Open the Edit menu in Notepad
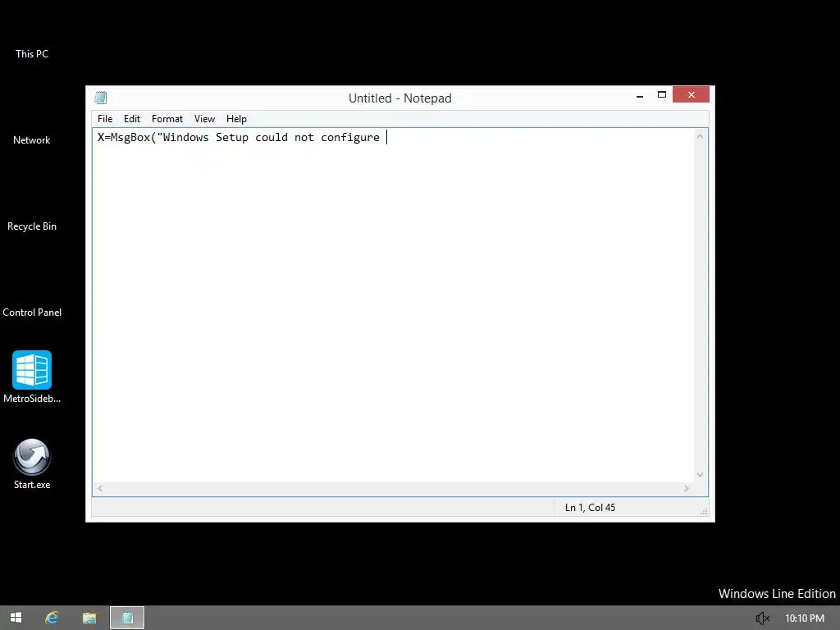 click(132, 119)
